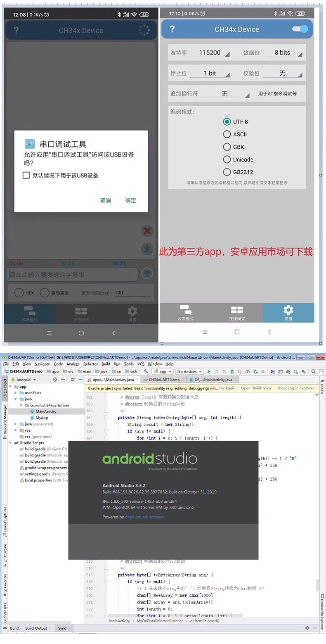
Task: Tap the send up-arrow icon beside the input
Action: tap(147, 273)
